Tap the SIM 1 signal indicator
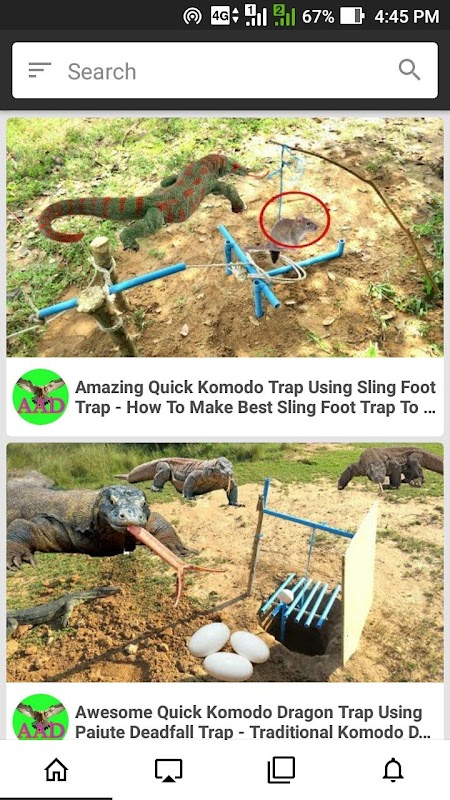This screenshot has width=450, height=800. tap(256, 16)
